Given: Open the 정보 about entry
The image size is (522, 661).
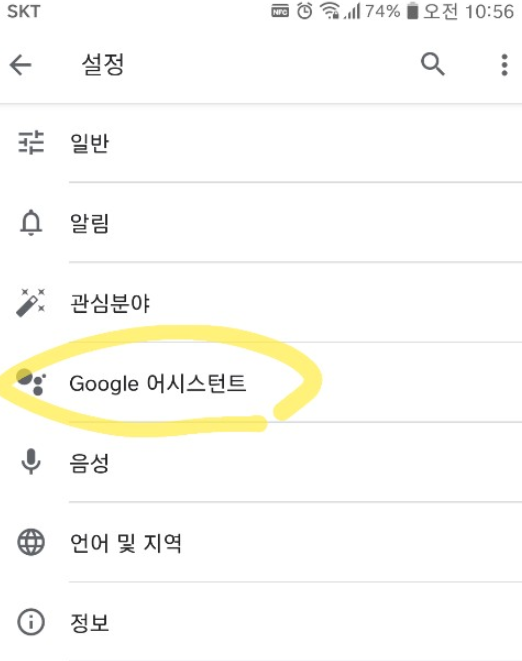Looking at the screenshot, I should click(261, 622).
